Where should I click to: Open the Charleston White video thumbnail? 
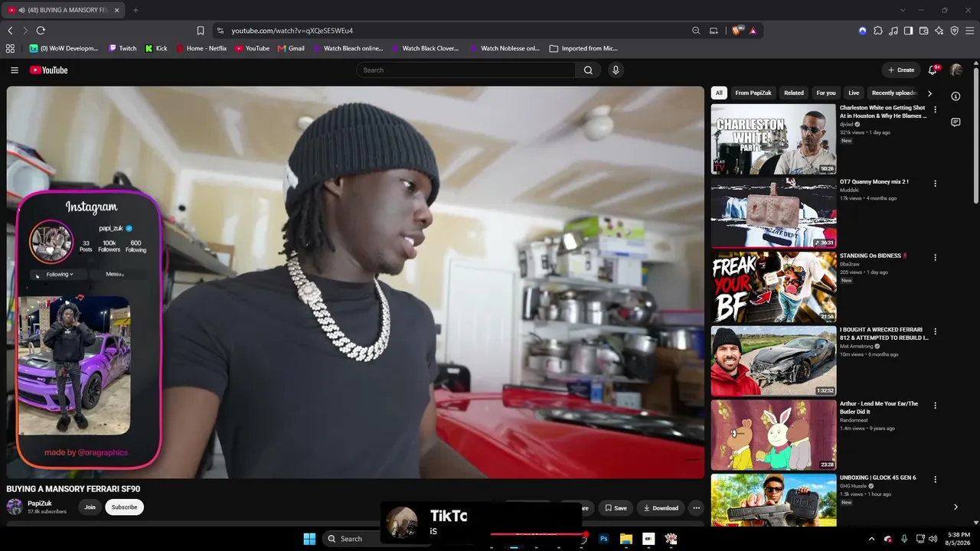773,139
